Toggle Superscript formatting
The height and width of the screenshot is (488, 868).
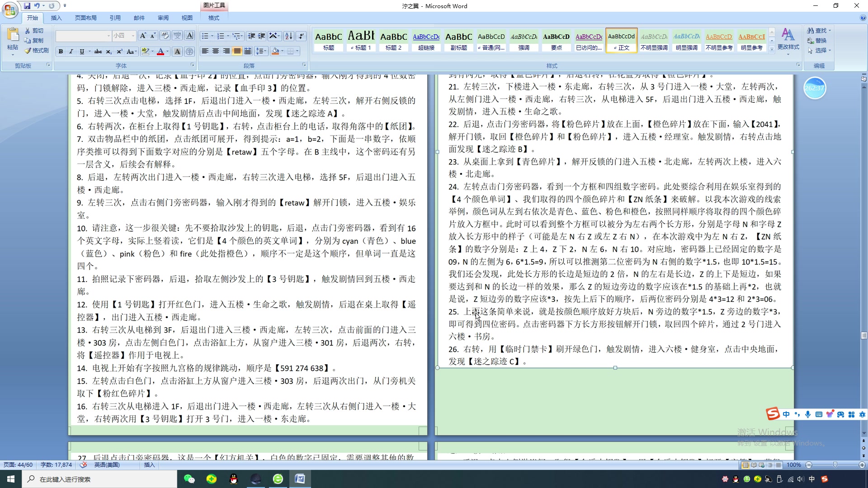click(x=119, y=52)
